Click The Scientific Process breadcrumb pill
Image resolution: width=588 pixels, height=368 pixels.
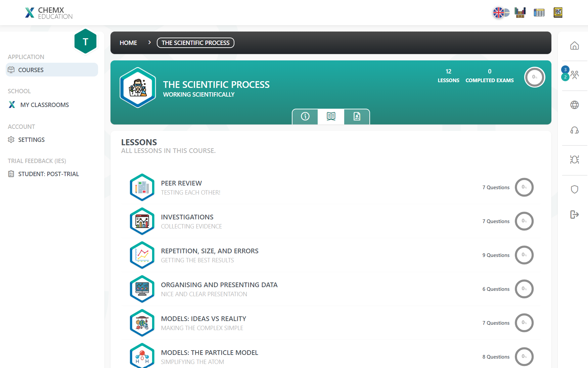point(195,43)
